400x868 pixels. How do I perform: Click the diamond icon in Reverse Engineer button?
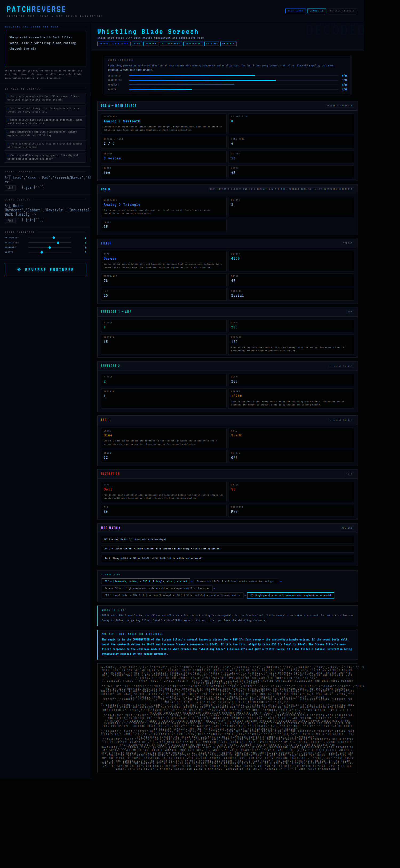pyautogui.click(x=19, y=269)
